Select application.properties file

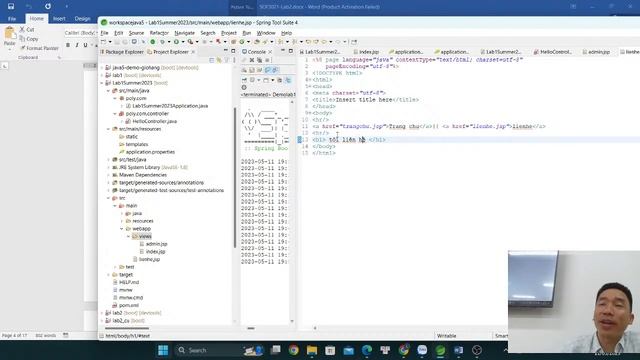150,152
